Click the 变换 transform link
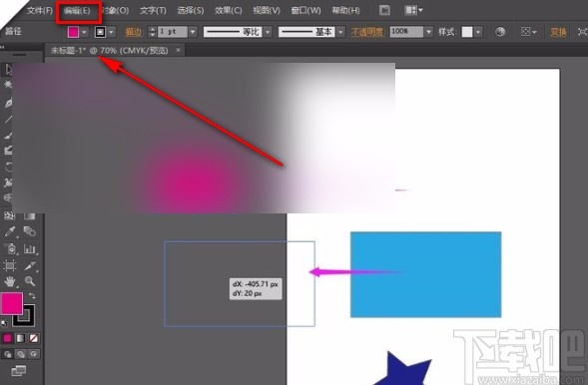The image size is (588, 385). (x=558, y=32)
